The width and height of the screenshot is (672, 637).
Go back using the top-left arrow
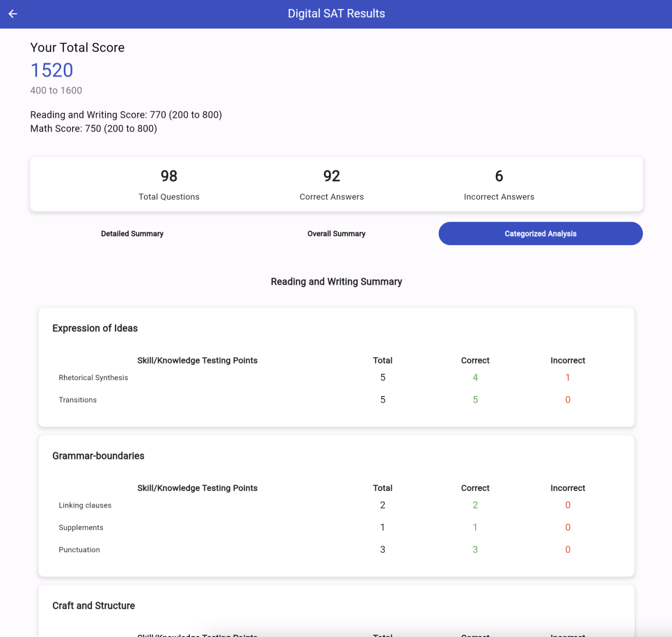coord(13,14)
